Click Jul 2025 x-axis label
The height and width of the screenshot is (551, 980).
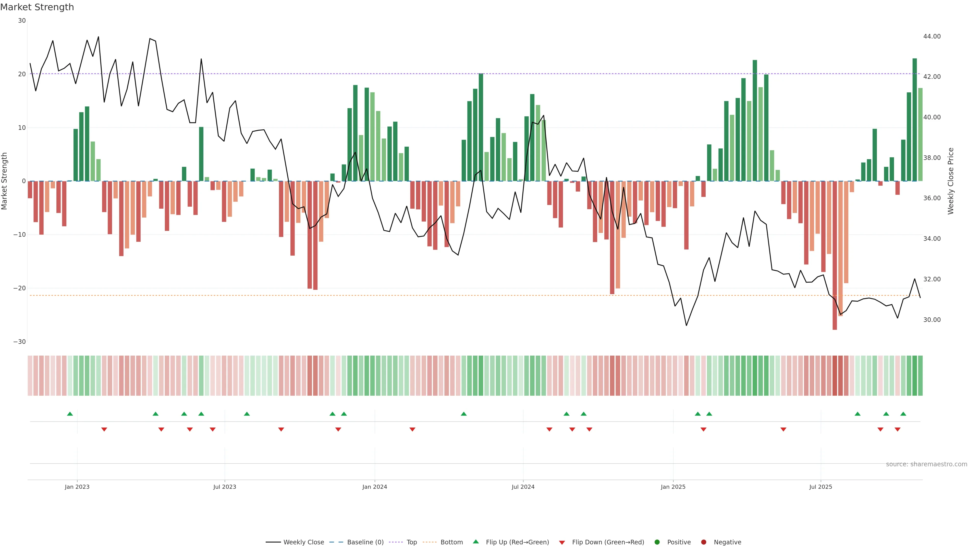pos(820,487)
